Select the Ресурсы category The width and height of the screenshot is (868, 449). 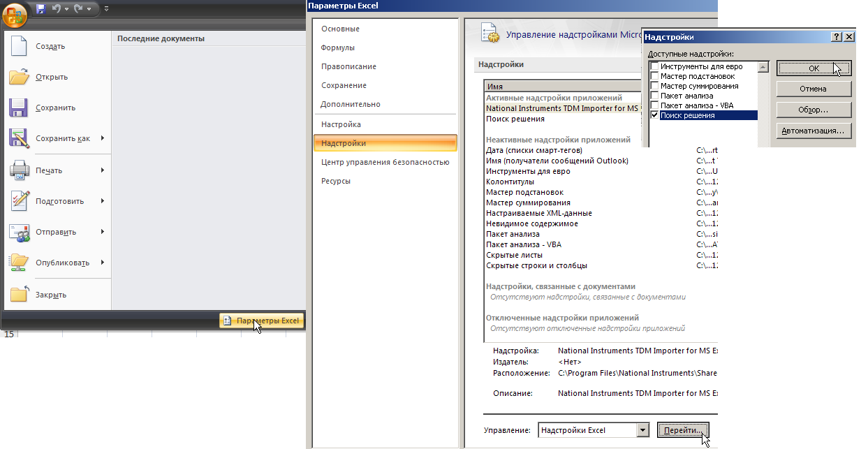pos(336,181)
